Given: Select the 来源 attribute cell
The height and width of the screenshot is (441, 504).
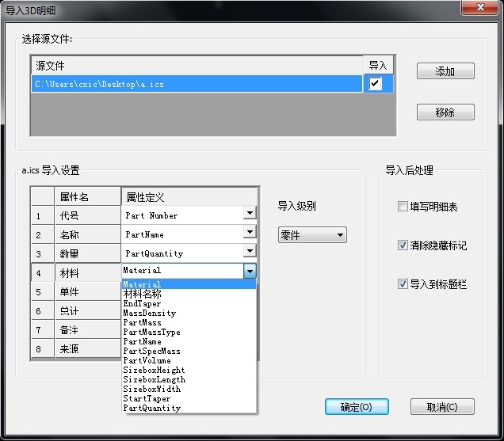Looking at the screenshot, I should pyautogui.click(x=87, y=348).
